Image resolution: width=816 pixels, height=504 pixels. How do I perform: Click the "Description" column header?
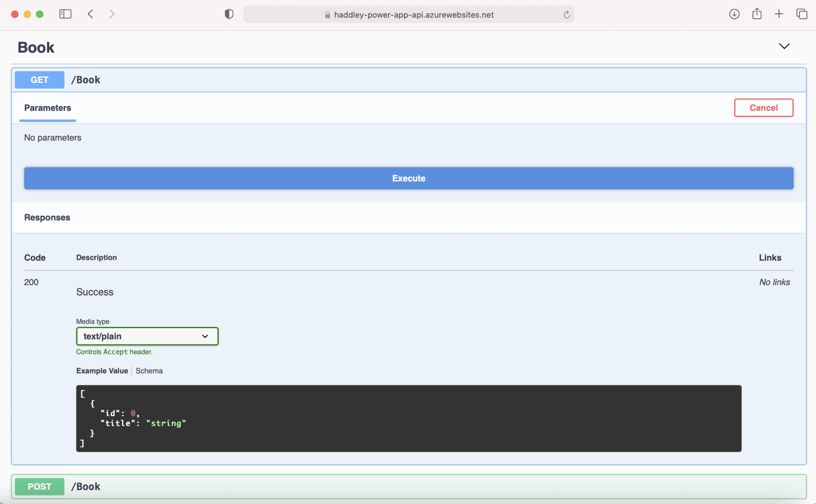tap(96, 258)
